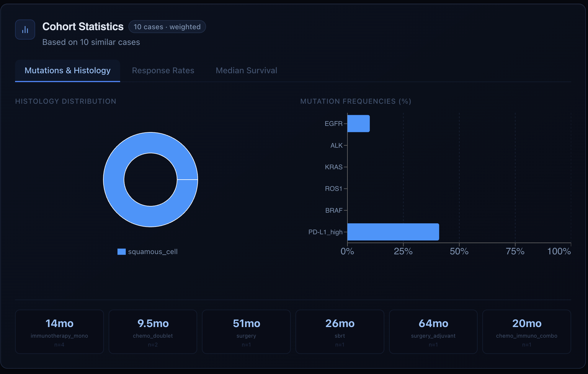Image resolution: width=588 pixels, height=374 pixels.
Task: Click the 10 cases weighted badge
Action: [x=167, y=27]
